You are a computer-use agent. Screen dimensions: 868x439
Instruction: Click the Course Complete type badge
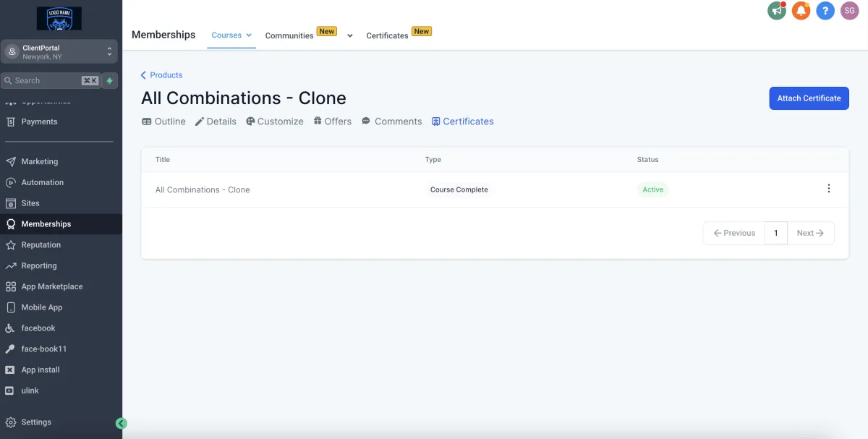click(x=459, y=189)
